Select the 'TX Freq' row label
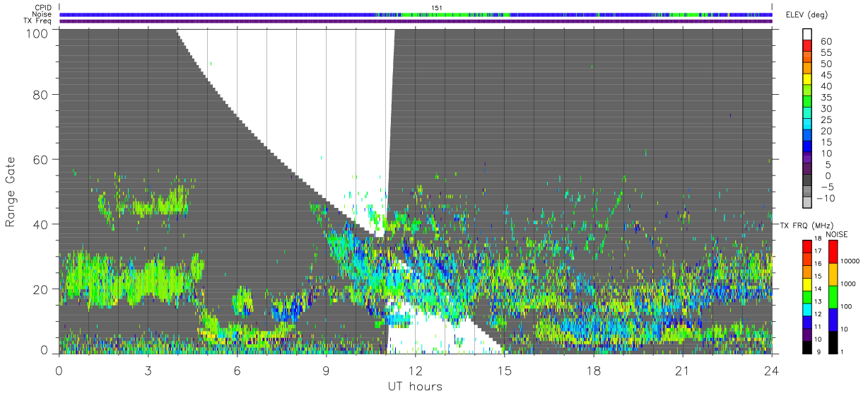 (x=37, y=21)
